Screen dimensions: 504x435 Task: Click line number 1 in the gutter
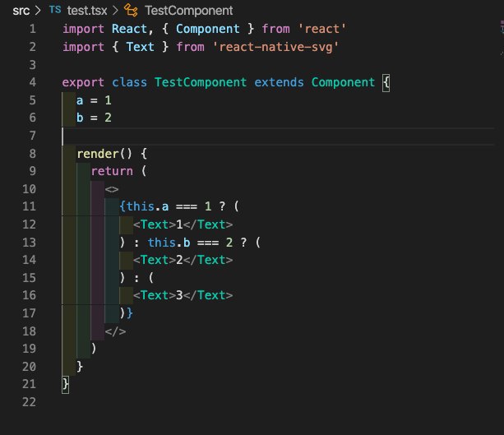click(x=32, y=29)
